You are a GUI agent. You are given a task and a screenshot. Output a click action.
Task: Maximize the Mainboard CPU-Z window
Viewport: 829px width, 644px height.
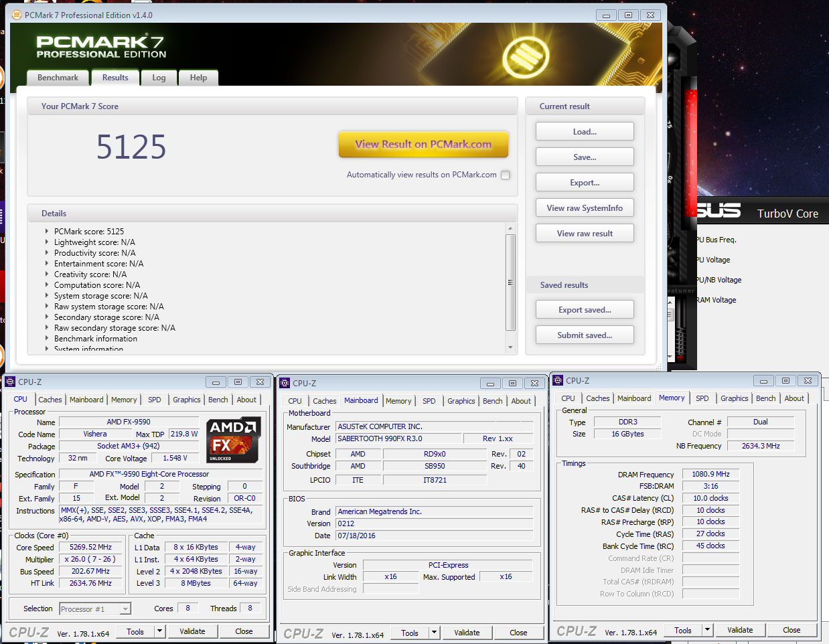[512, 383]
